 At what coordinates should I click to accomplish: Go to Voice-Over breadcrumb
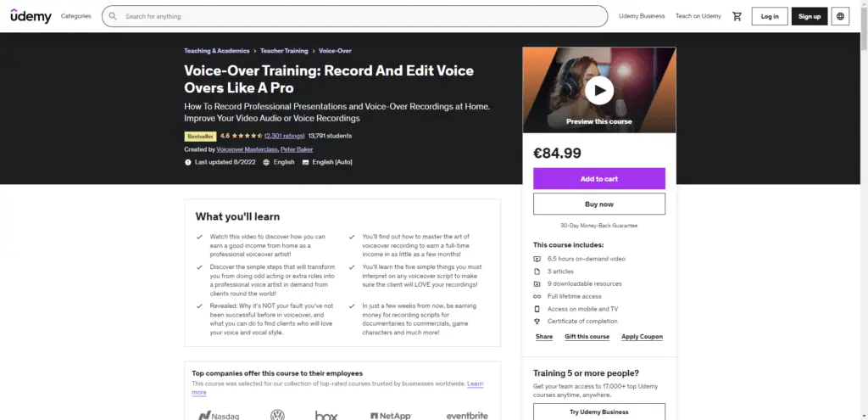(335, 50)
